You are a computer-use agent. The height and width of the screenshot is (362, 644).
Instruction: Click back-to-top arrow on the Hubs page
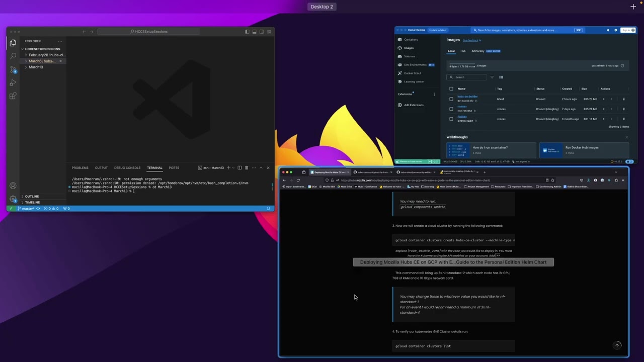617,345
